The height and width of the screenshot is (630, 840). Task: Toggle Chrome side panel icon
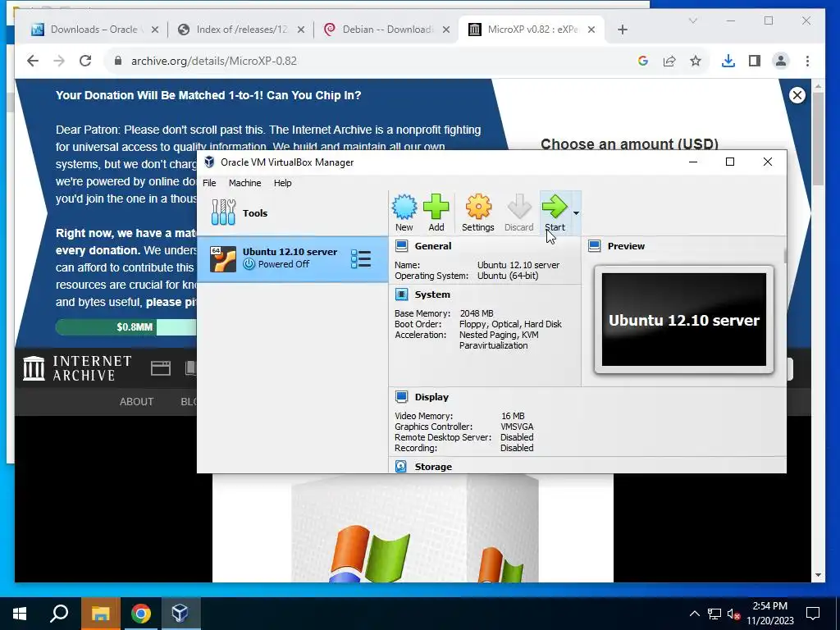tap(755, 61)
